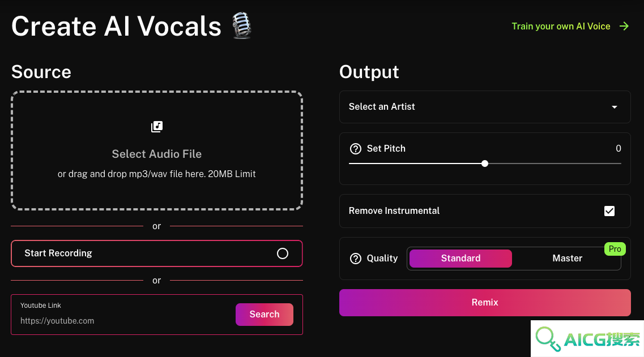The height and width of the screenshot is (357, 644).
Task: Select Standard quality option
Action: pyautogui.click(x=461, y=259)
